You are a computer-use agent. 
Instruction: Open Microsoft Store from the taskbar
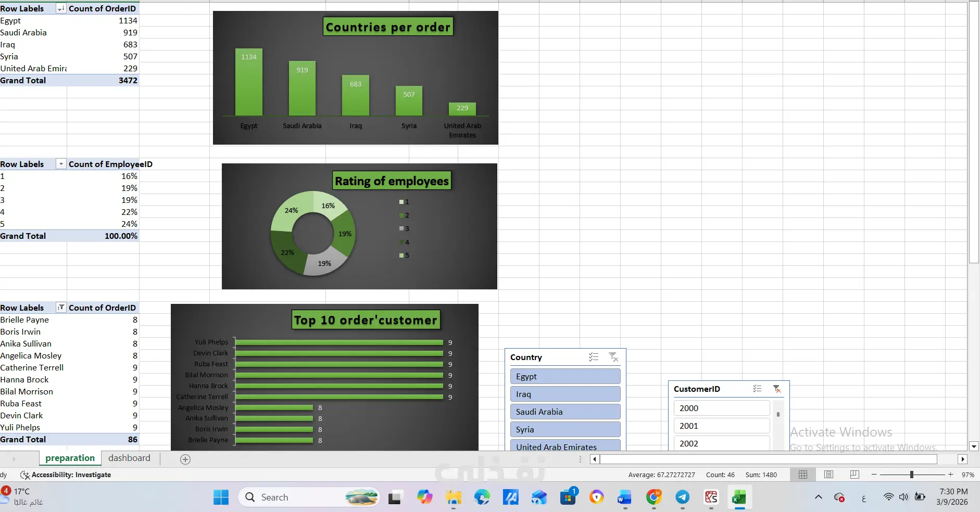568,497
